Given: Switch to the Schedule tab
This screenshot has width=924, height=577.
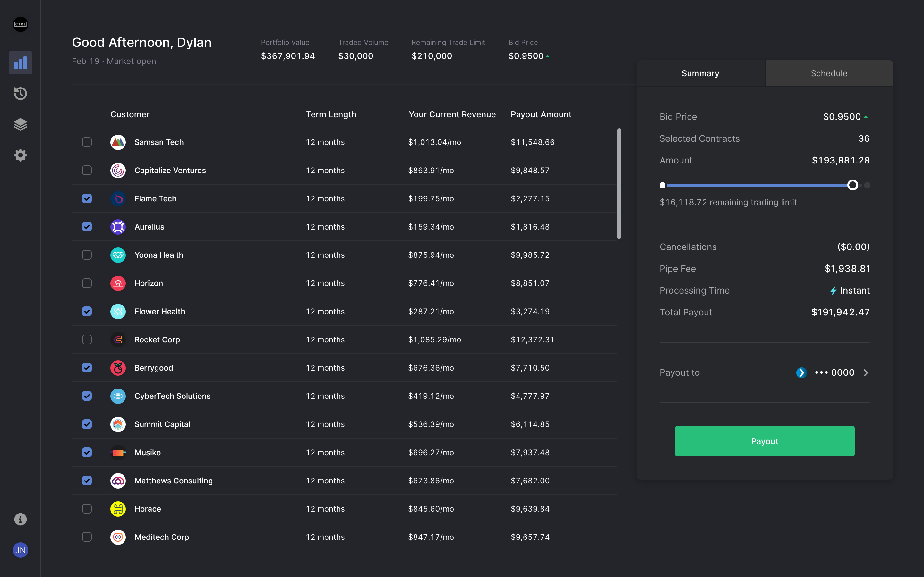Looking at the screenshot, I should [829, 73].
